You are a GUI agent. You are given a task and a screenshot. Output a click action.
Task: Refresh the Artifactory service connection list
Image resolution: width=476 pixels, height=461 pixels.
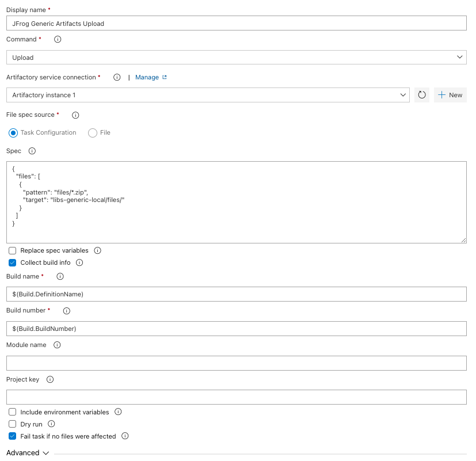point(421,94)
